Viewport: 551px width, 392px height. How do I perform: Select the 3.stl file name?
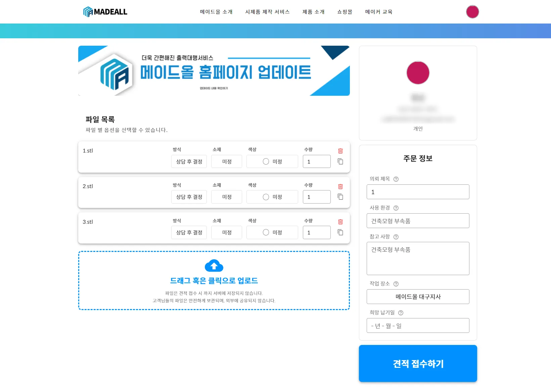tap(88, 222)
